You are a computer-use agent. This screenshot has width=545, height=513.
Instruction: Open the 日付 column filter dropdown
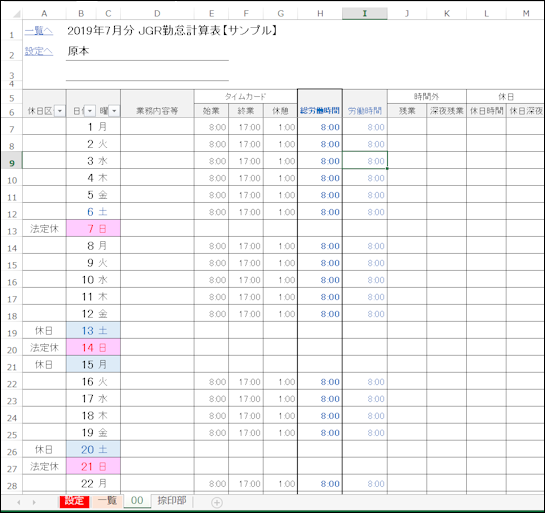[90, 111]
